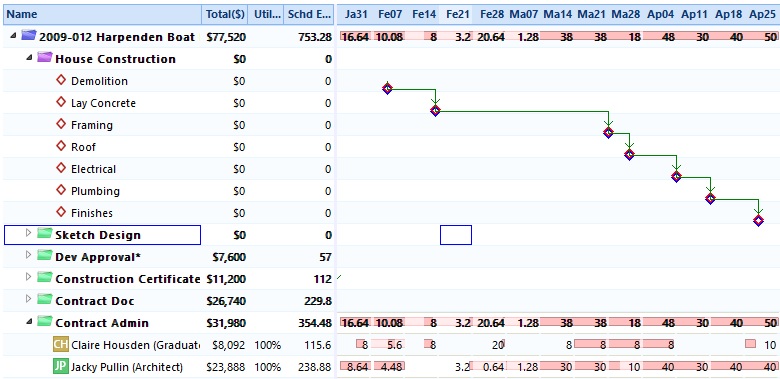Click the green Construction Certificate folder icon
The height and width of the screenshot is (379, 780).
click(x=45, y=277)
